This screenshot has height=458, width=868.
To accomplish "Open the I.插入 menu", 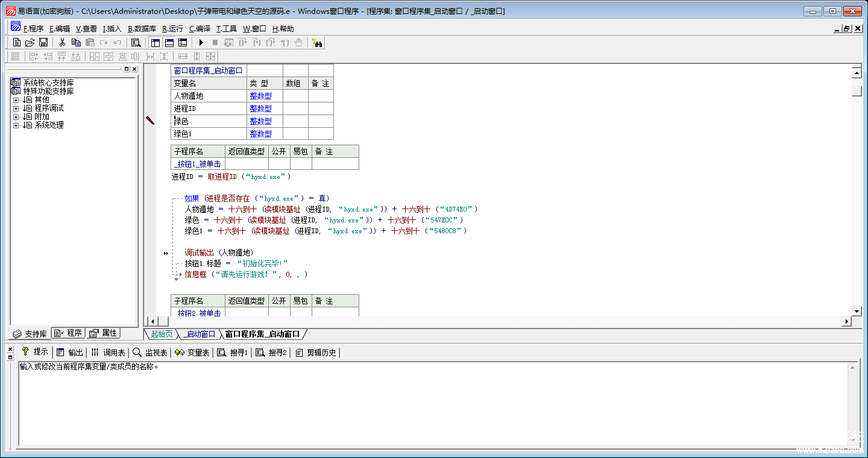I will (112, 28).
